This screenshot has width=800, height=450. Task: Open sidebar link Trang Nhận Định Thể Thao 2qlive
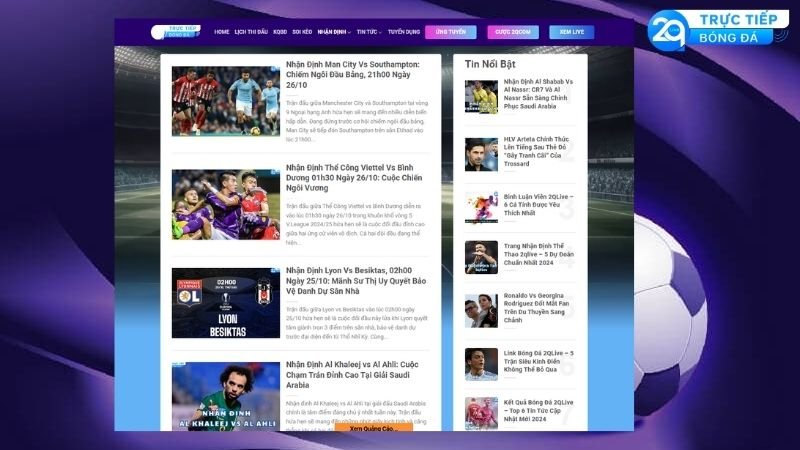(539, 254)
